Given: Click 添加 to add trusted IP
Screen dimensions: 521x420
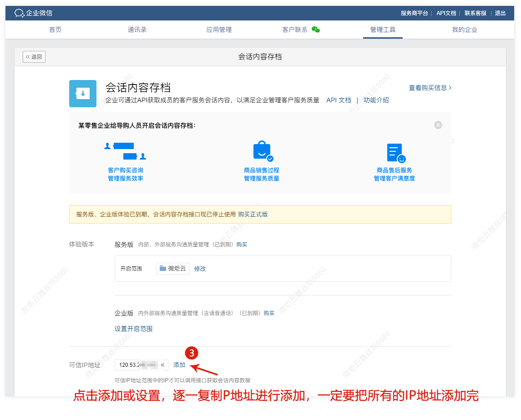Looking at the screenshot, I should pyautogui.click(x=179, y=365).
